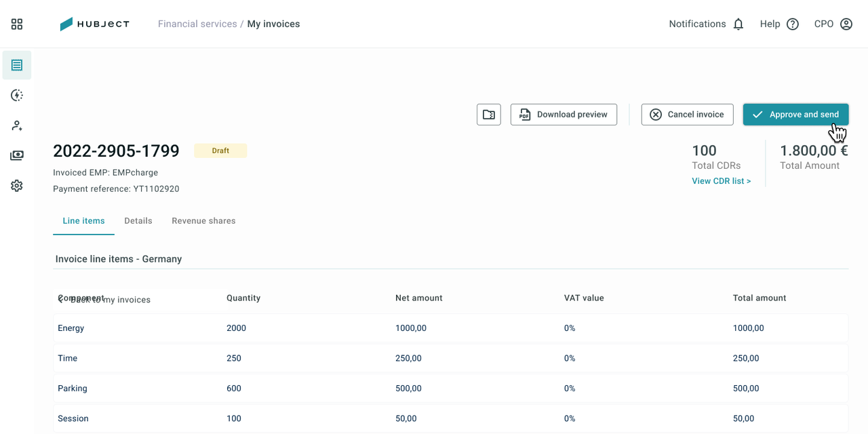This screenshot has width=868, height=434.
Task: Open the payments money sidebar icon
Action: point(17,155)
